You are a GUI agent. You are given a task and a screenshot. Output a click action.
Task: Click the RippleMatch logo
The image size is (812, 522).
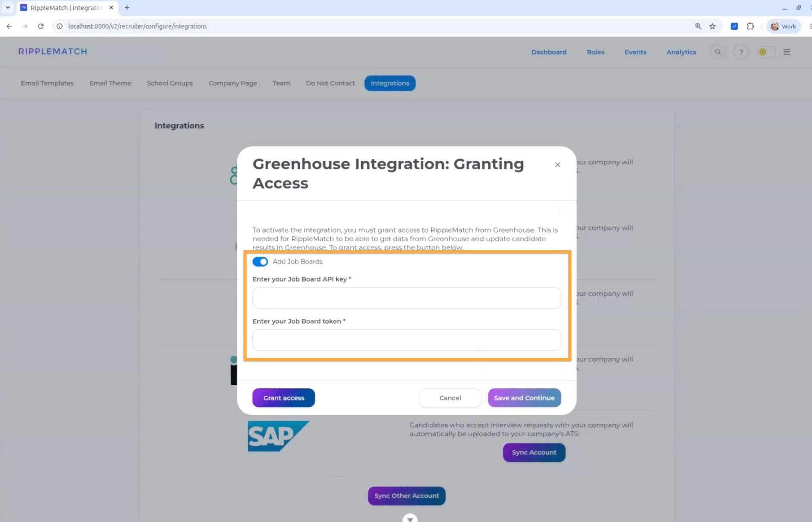click(53, 52)
